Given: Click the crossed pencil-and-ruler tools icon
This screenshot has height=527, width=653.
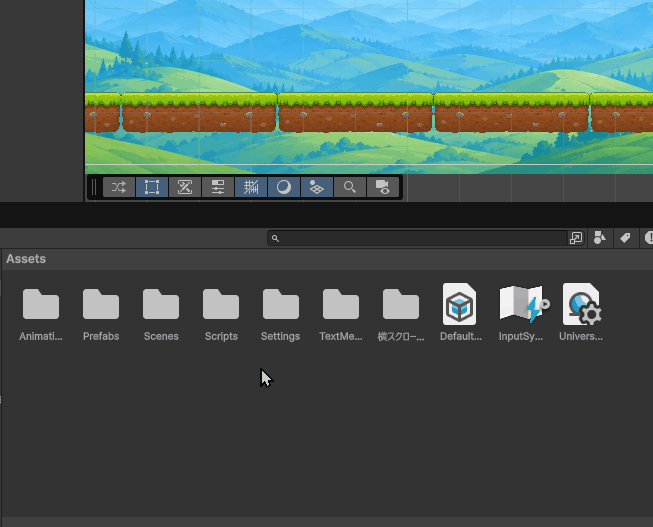Looking at the screenshot, I should point(184,187).
